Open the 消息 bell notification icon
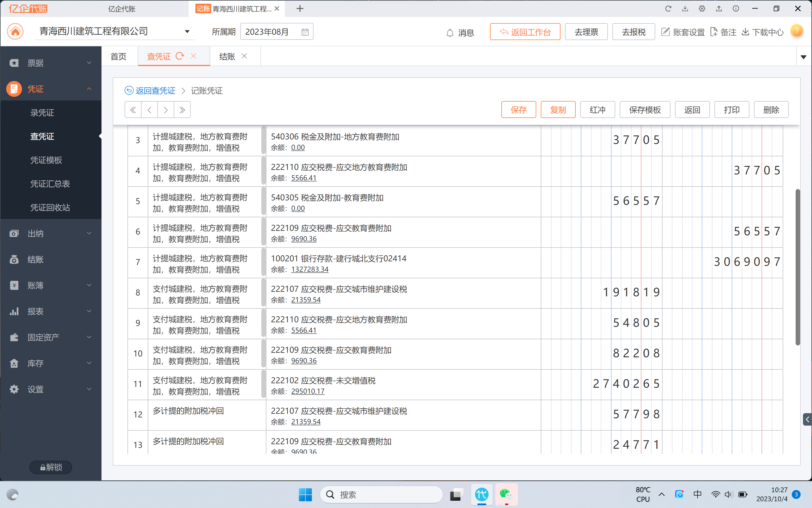The image size is (812, 508). click(450, 33)
